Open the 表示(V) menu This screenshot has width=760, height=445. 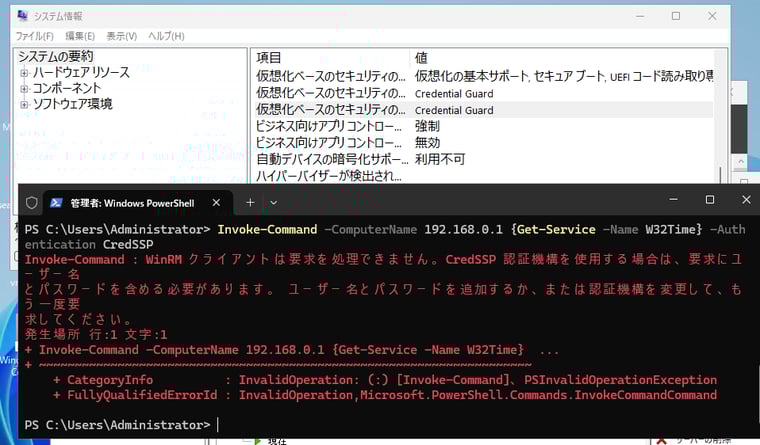tap(122, 36)
